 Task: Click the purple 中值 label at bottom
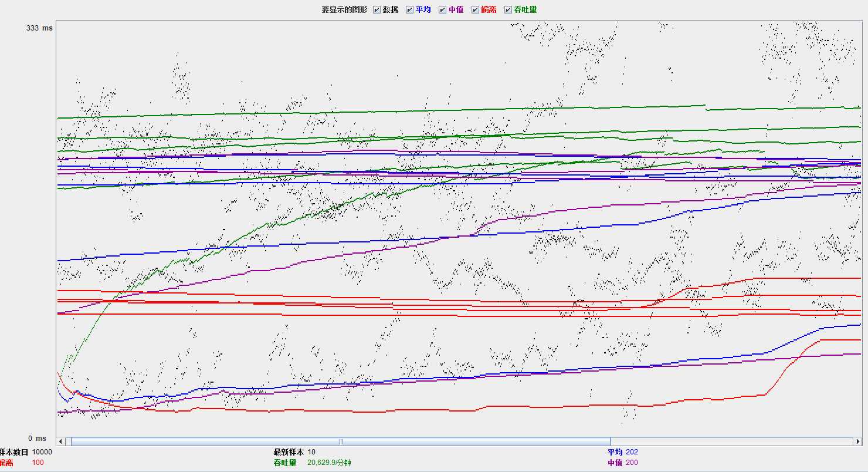[615, 463]
